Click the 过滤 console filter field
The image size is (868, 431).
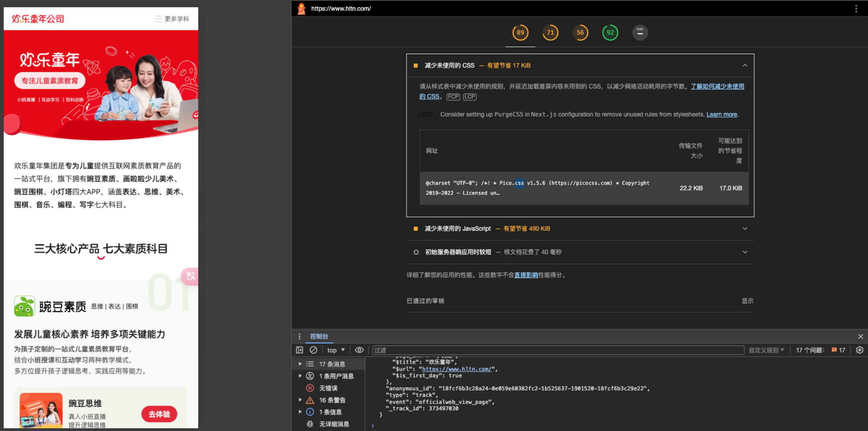(558, 350)
